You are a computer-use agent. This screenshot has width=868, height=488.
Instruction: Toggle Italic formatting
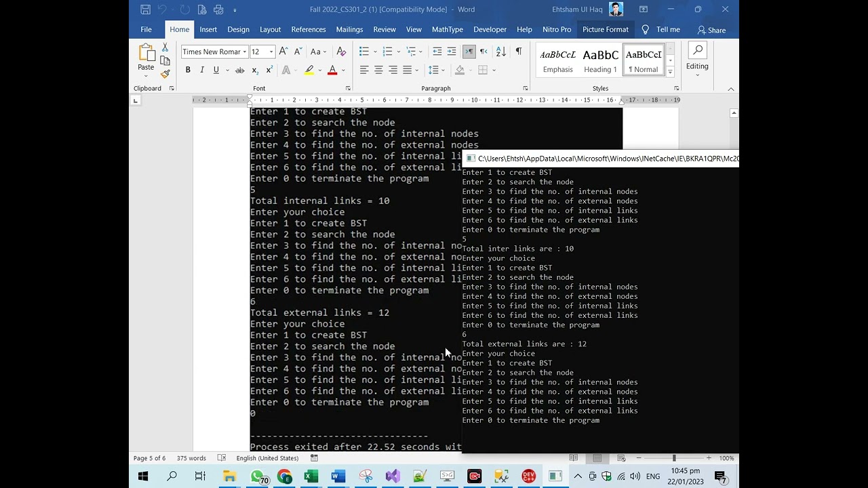pos(202,70)
